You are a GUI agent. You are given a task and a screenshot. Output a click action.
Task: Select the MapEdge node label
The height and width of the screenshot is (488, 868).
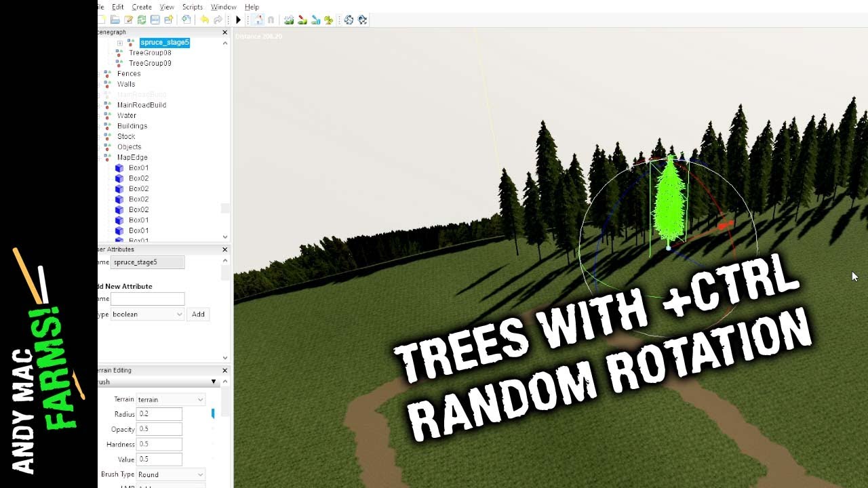coord(132,157)
